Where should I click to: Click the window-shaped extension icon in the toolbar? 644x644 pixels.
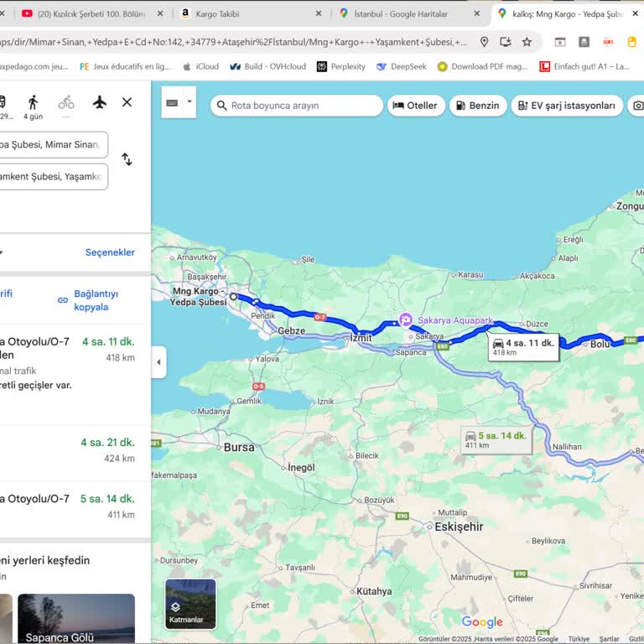560,42
